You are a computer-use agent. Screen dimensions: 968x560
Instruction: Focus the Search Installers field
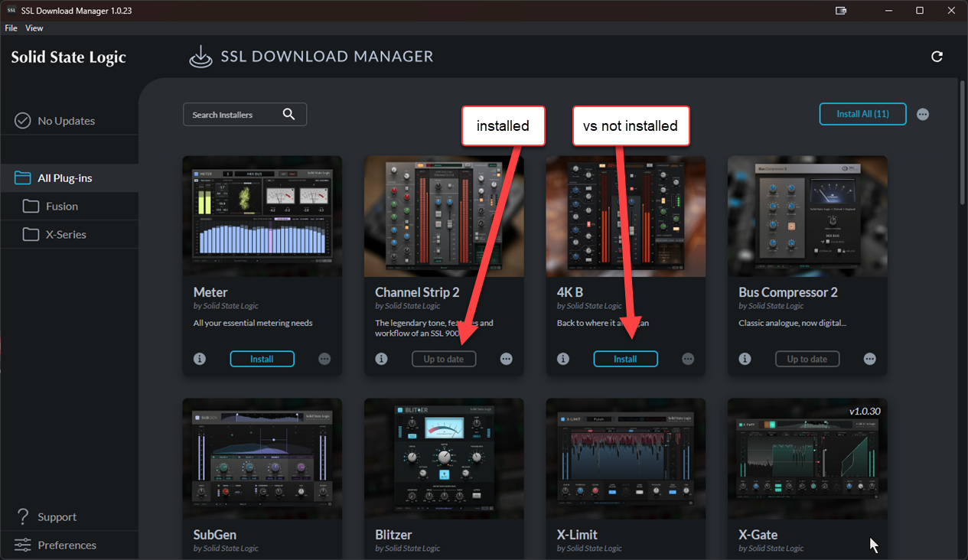(245, 115)
